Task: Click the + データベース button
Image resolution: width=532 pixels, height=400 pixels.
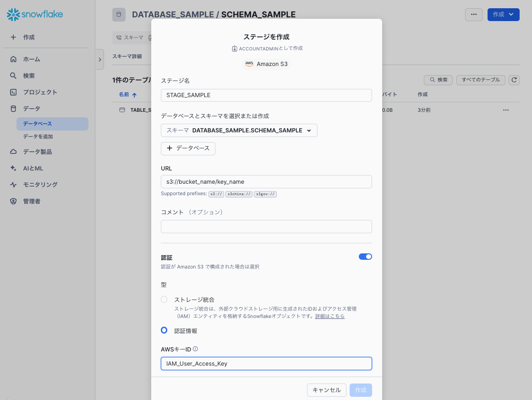Action: pos(188,148)
